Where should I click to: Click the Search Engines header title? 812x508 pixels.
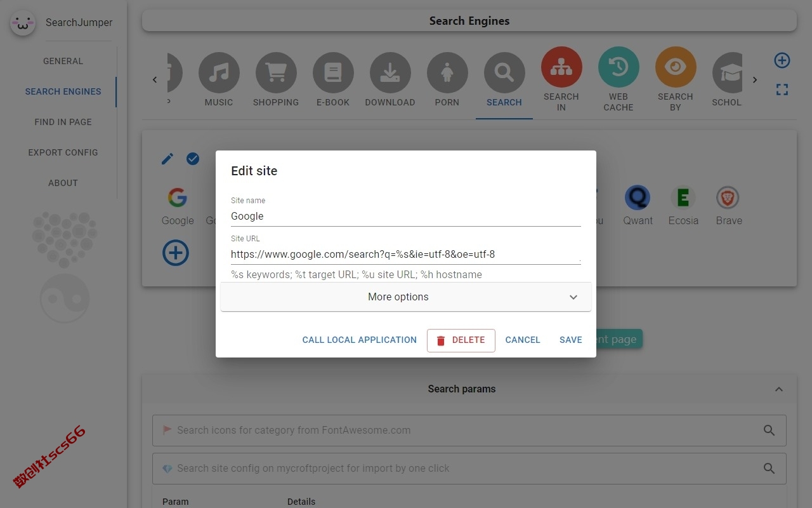[469, 21]
